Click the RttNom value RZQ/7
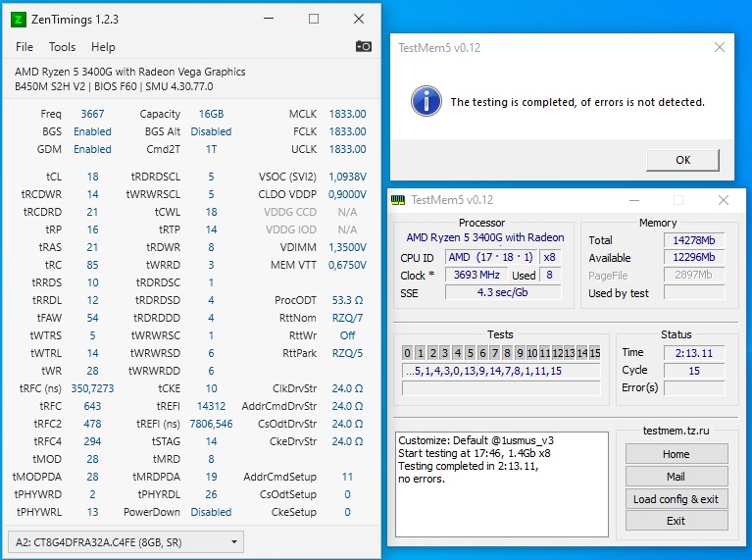Viewport: 752px width, 560px height. (x=347, y=318)
